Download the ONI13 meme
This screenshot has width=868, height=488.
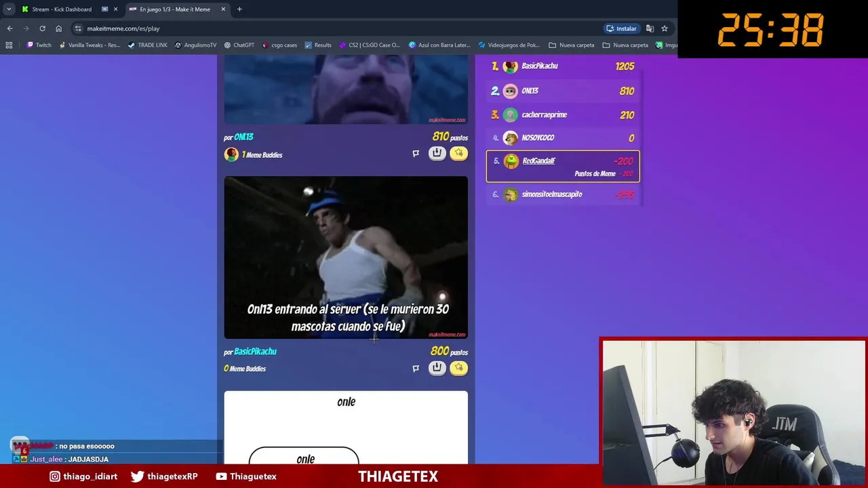(x=437, y=153)
